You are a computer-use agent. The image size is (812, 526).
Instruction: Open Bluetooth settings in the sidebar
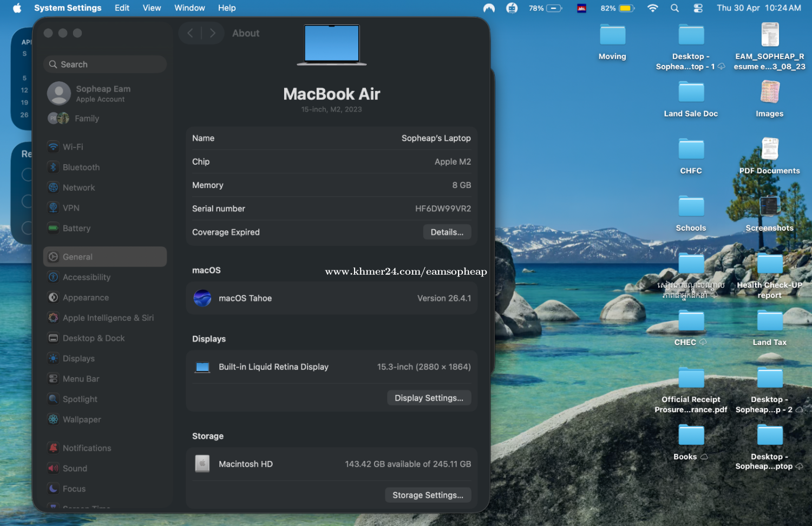click(105, 167)
